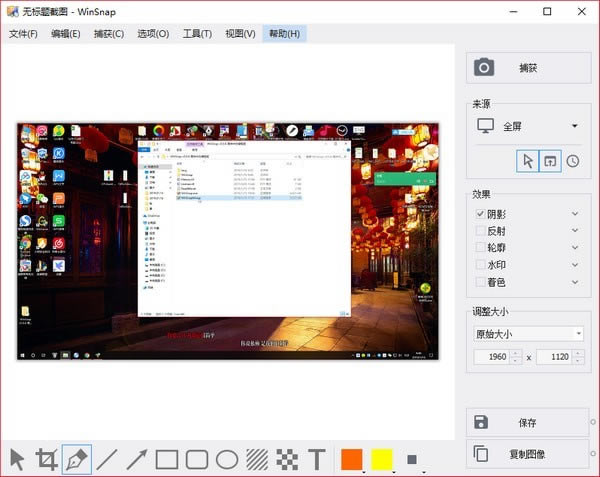
Task: Open the 文件(F) menu
Action: coord(23,34)
